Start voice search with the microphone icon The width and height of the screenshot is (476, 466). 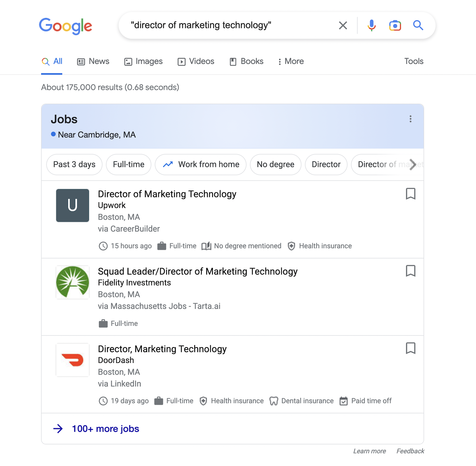click(371, 26)
